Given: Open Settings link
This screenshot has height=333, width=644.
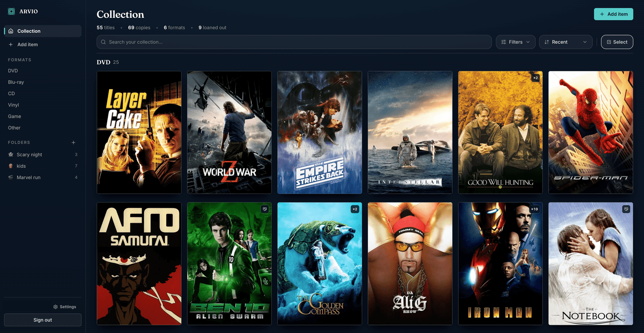Looking at the screenshot, I should [64, 307].
